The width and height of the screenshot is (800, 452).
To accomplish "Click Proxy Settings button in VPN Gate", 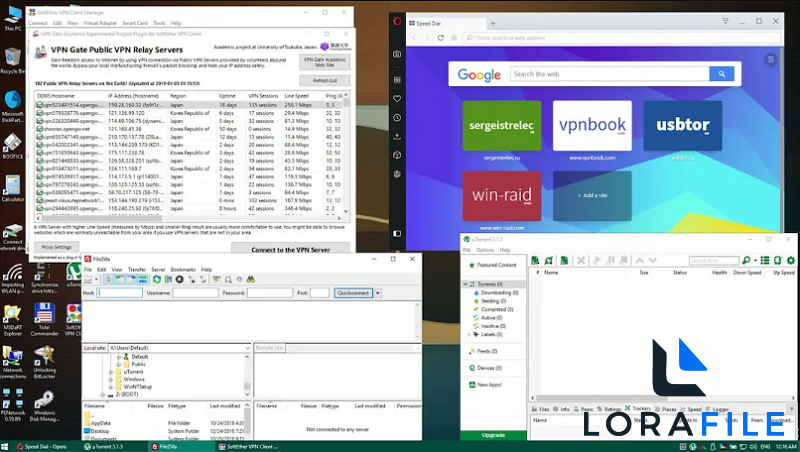I will pos(57,247).
